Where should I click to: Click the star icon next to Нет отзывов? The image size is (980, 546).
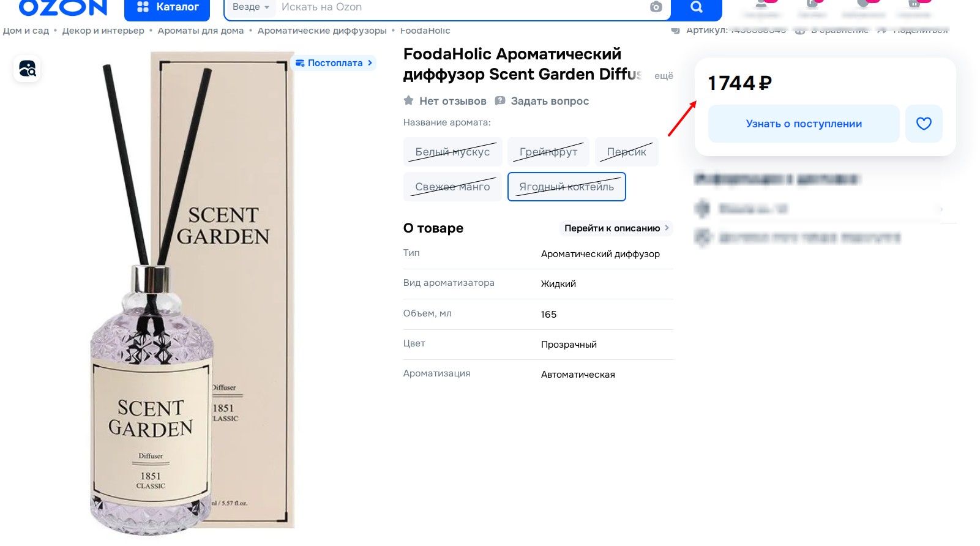(x=408, y=100)
